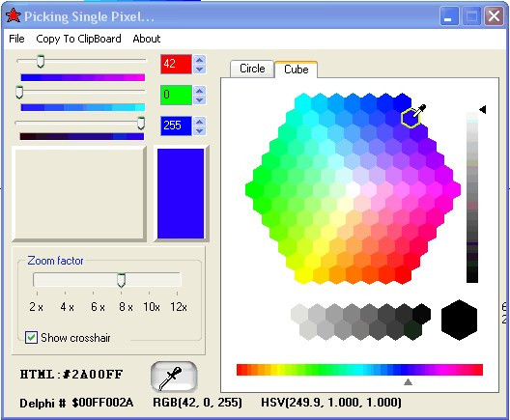
Task: Decrease the green value with down arrow
Action: [x=200, y=100]
